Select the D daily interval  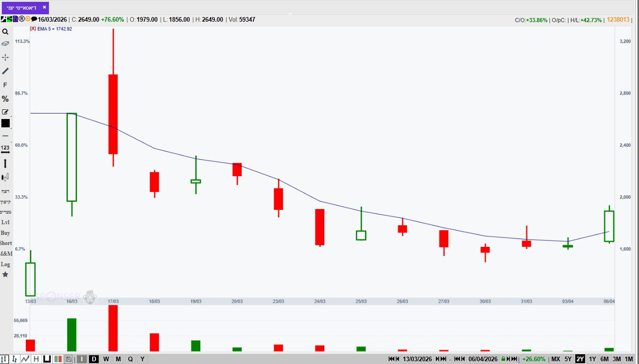(x=94, y=359)
